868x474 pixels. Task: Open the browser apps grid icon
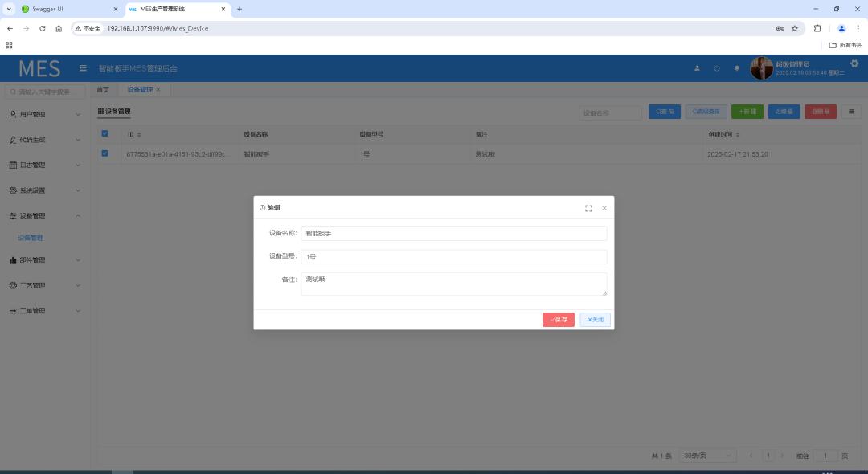coord(9,45)
